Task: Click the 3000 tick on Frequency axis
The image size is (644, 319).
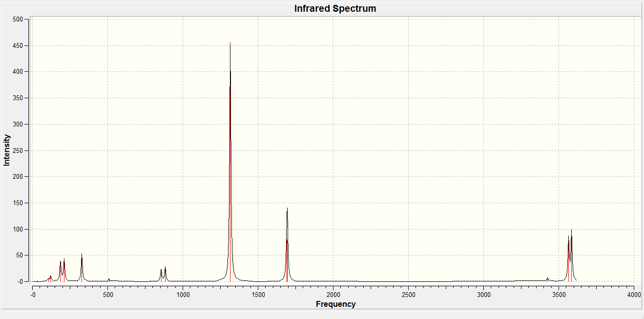Action: tap(483, 295)
